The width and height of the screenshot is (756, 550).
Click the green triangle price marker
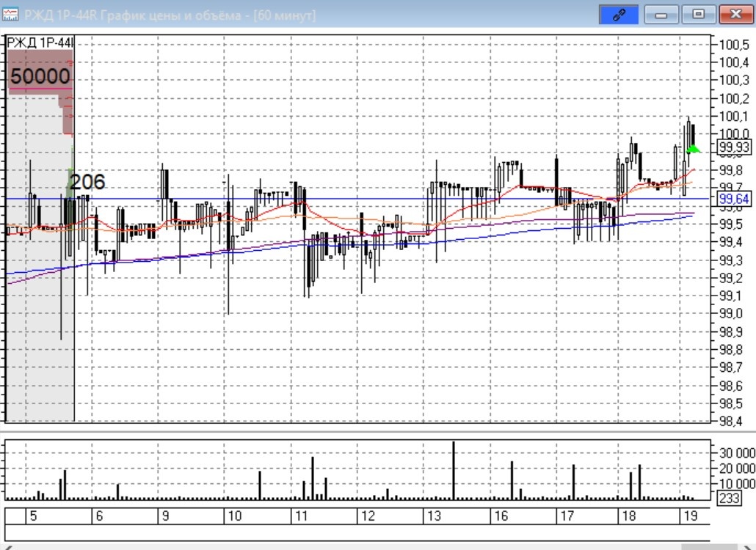tap(694, 149)
